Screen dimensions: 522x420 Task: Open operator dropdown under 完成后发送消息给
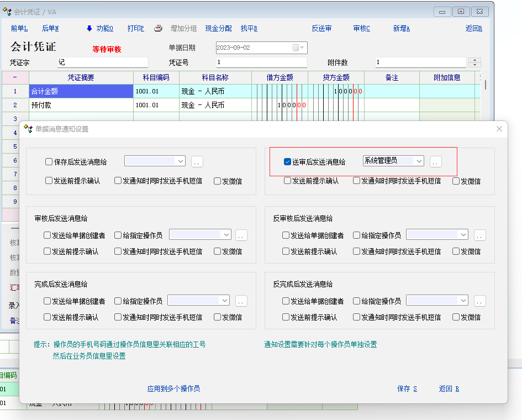[x=224, y=301]
